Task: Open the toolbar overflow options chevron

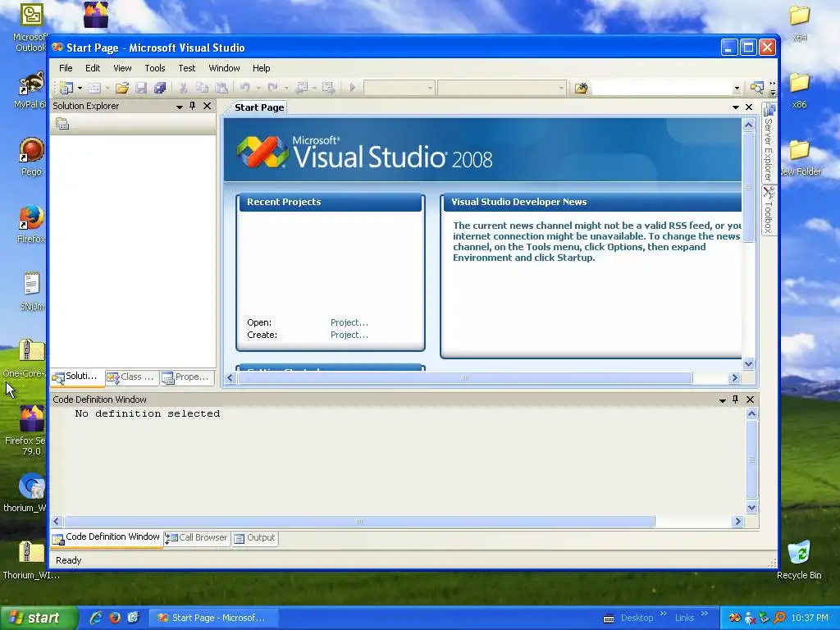Action: (x=773, y=89)
